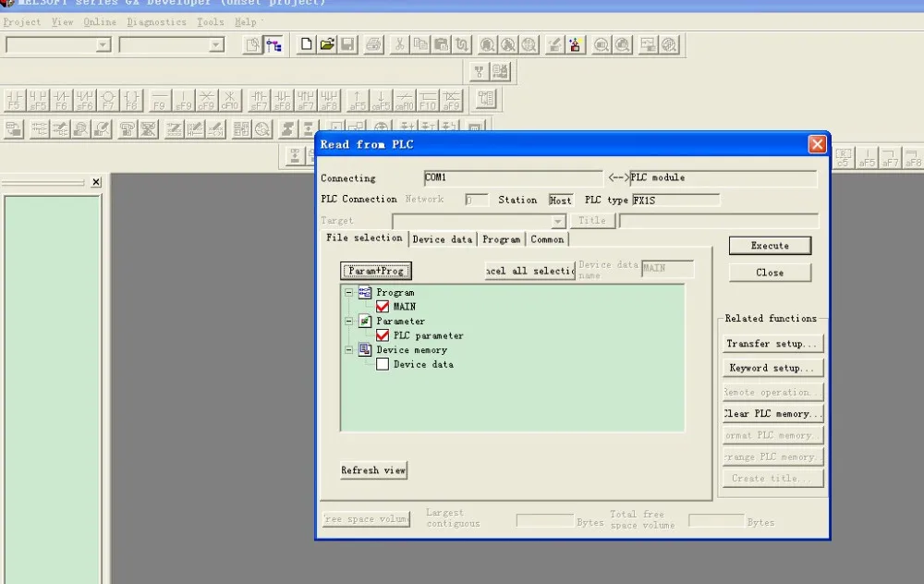Insert output coil F7

click(108, 100)
